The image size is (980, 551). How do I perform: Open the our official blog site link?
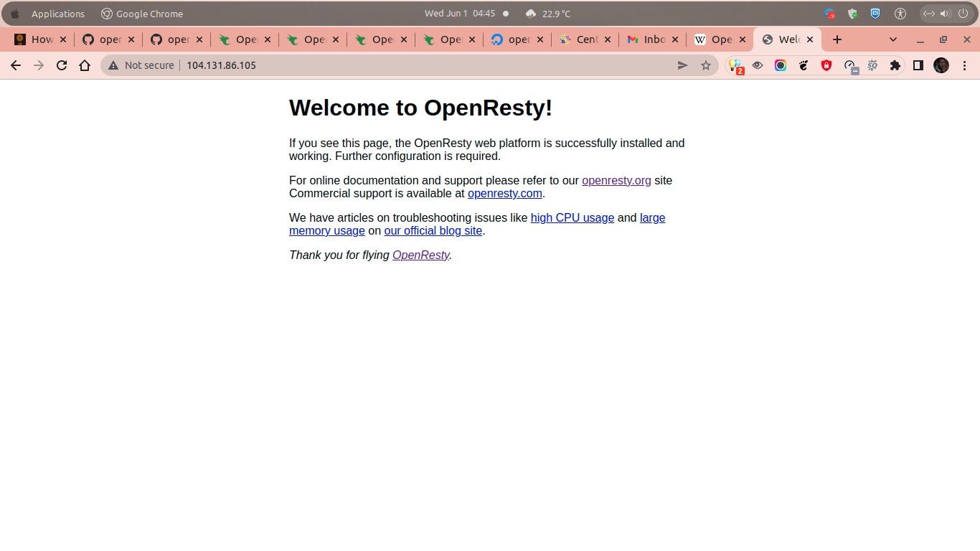[433, 231]
